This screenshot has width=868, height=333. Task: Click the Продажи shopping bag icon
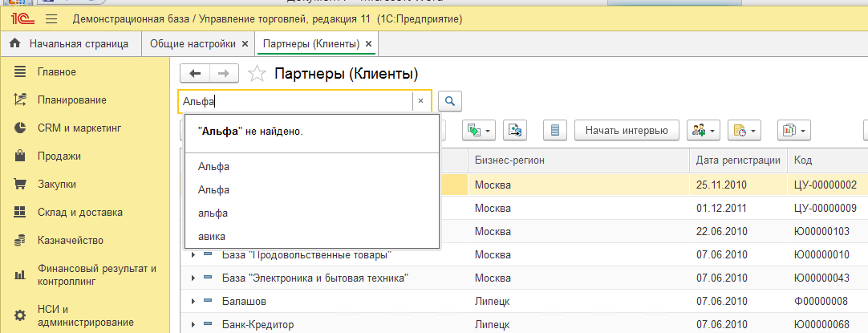pos(20,156)
